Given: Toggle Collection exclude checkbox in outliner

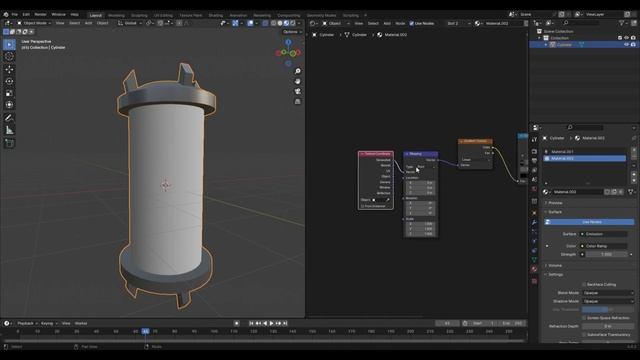Looking at the screenshot, I should (620, 38).
